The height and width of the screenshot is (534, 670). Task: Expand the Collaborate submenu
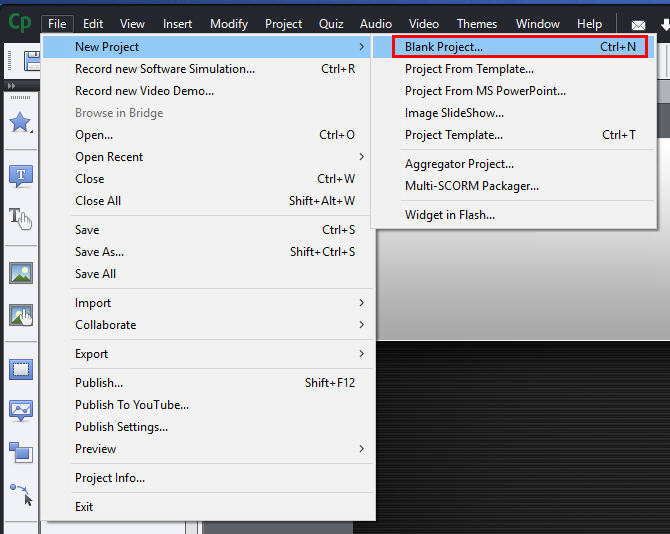click(207, 325)
